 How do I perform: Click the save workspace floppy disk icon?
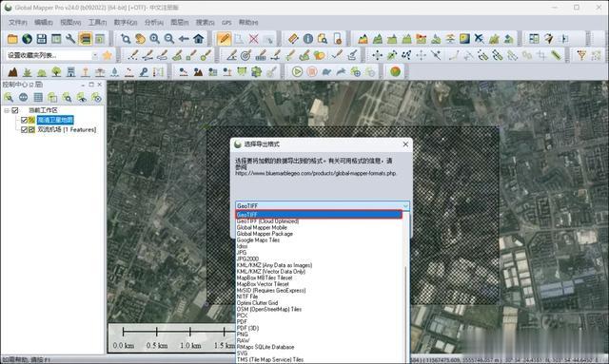(42, 39)
